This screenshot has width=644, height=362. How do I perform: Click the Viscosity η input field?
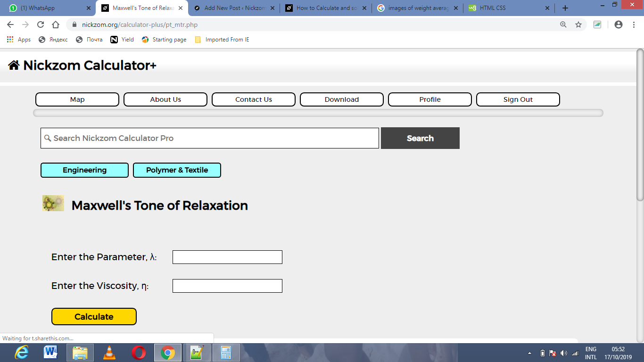pyautogui.click(x=227, y=286)
